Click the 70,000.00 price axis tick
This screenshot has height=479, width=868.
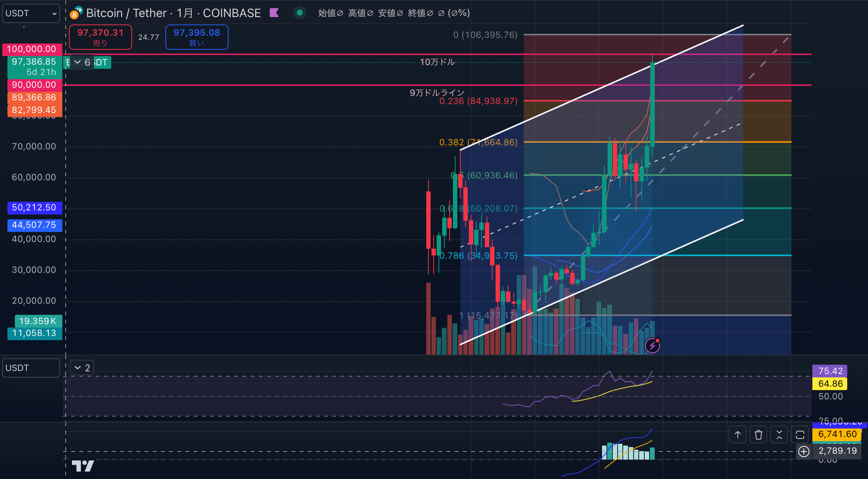pyautogui.click(x=34, y=146)
